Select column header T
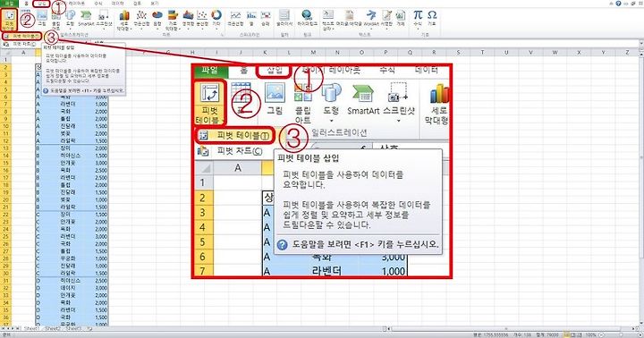The height and width of the screenshot is (338, 644). click(482, 52)
